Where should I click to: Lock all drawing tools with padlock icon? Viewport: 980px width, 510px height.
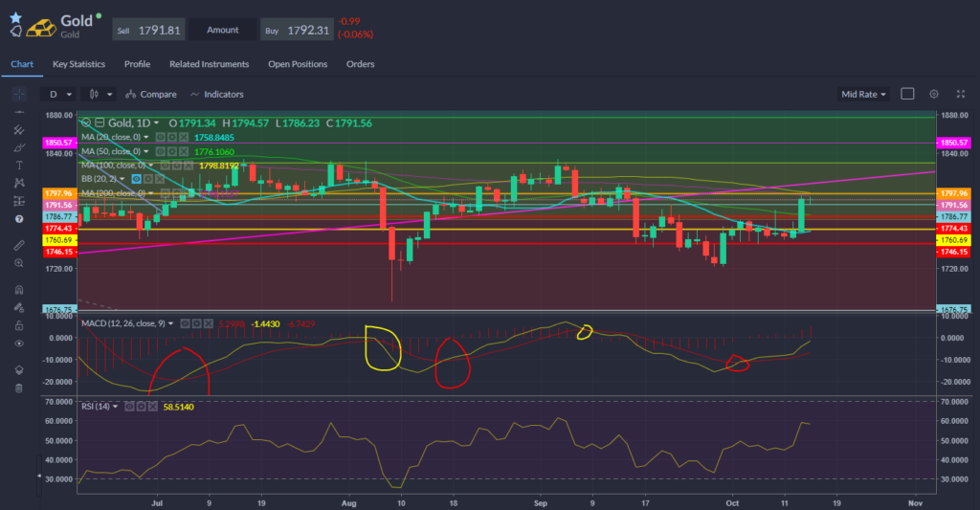click(x=19, y=325)
